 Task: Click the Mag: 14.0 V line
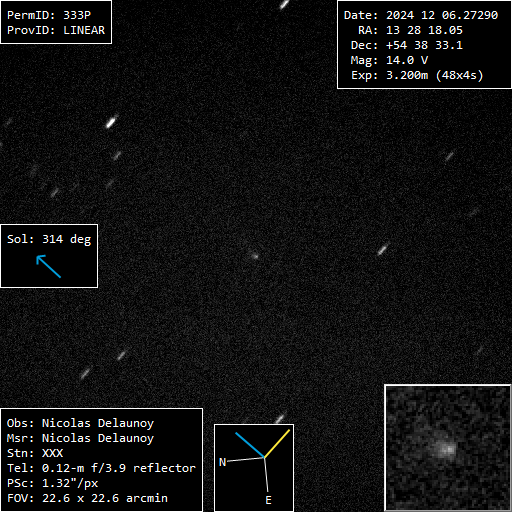389,60
